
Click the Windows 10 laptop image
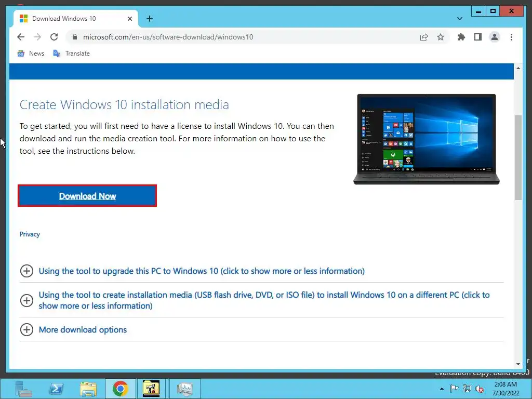pyautogui.click(x=427, y=139)
